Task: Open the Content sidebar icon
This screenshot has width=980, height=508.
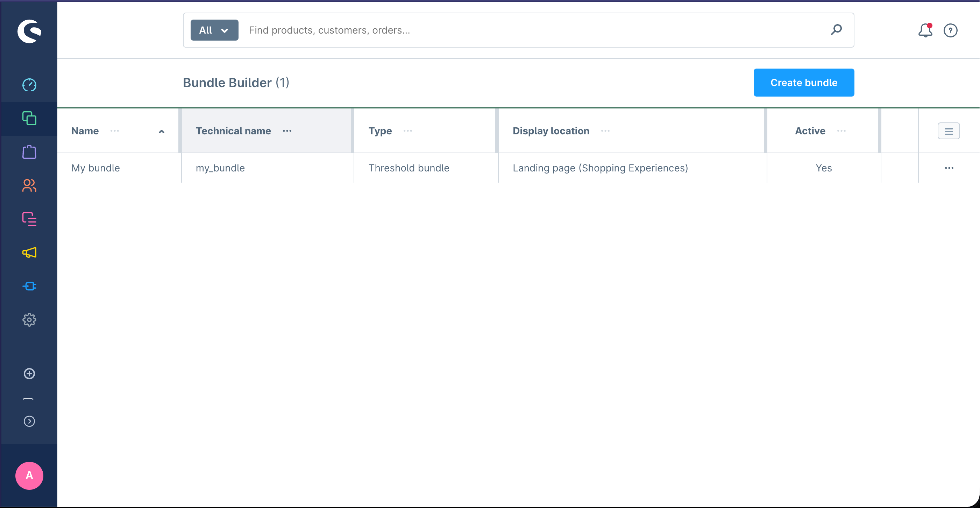Action: pyautogui.click(x=29, y=219)
